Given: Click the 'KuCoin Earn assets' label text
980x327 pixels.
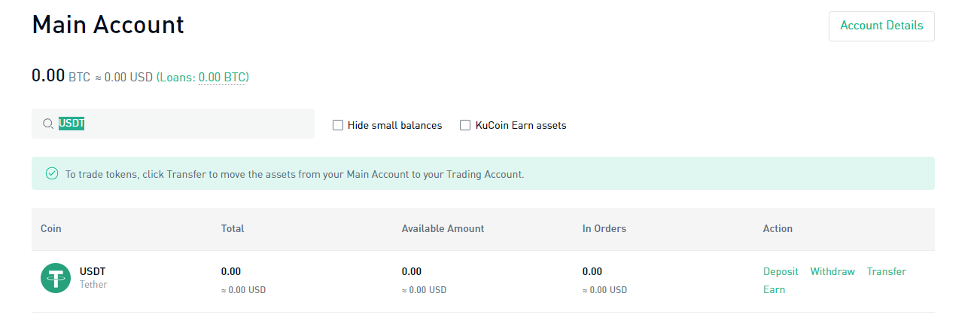Looking at the screenshot, I should pos(521,125).
